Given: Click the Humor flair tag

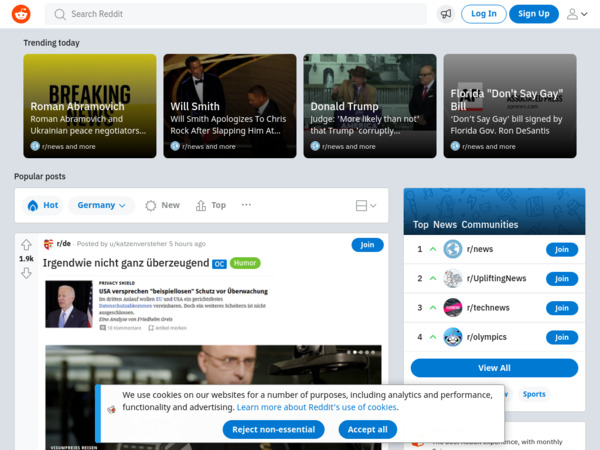Looking at the screenshot, I should click(x=245, y=263).
